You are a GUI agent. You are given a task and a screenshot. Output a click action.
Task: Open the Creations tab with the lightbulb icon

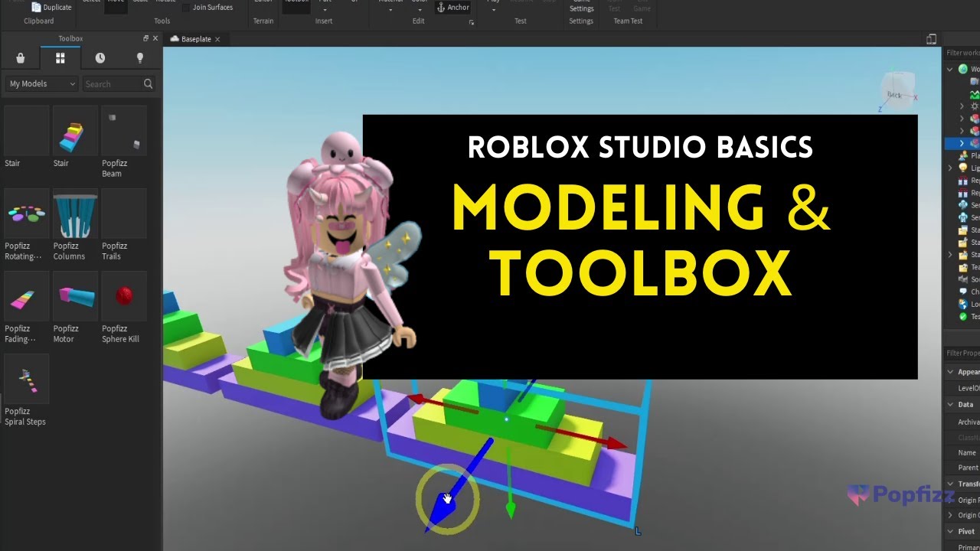(140, 58)
